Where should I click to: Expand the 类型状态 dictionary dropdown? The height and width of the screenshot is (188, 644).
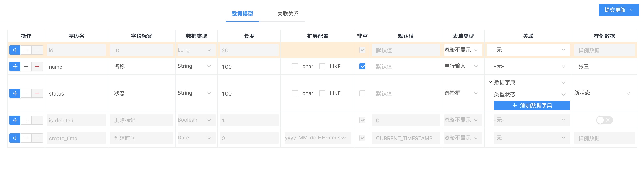529,95
